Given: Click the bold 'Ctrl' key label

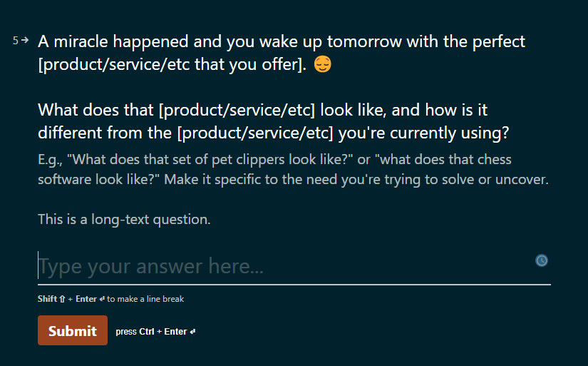Looking at the screenshot, I should [147, 332].
